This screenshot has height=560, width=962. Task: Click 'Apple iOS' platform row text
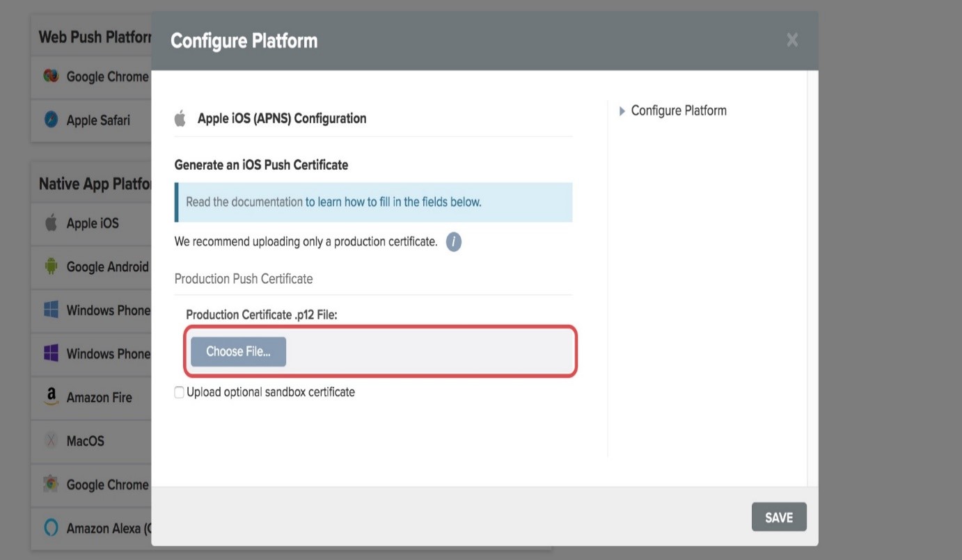pos(93,223)
